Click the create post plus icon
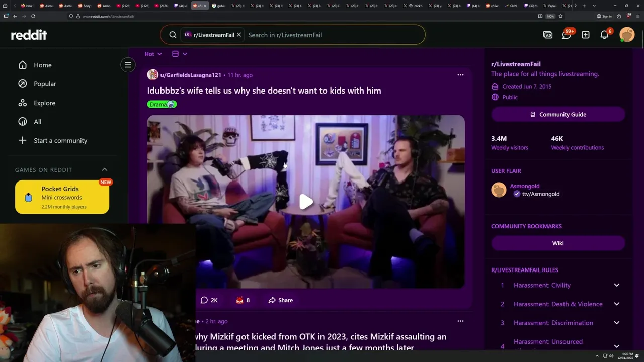644x362 pixels. 586,35
